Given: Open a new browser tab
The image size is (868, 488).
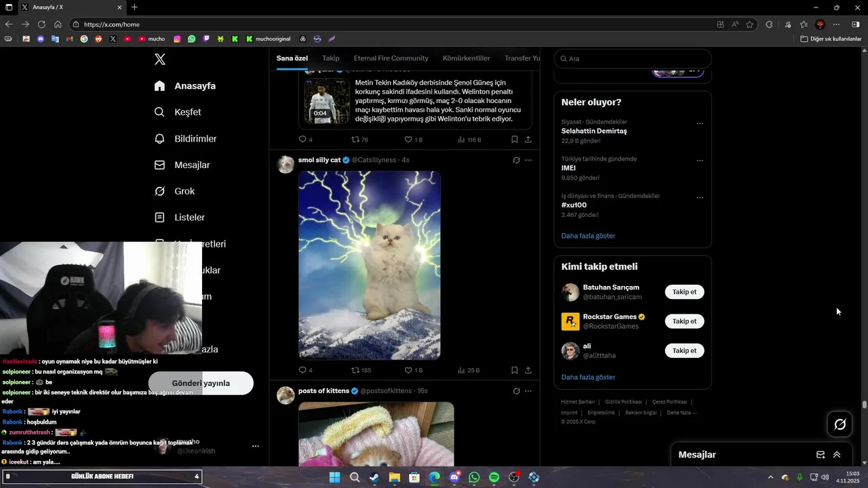Looking at the screenshot, I should 134,7.
